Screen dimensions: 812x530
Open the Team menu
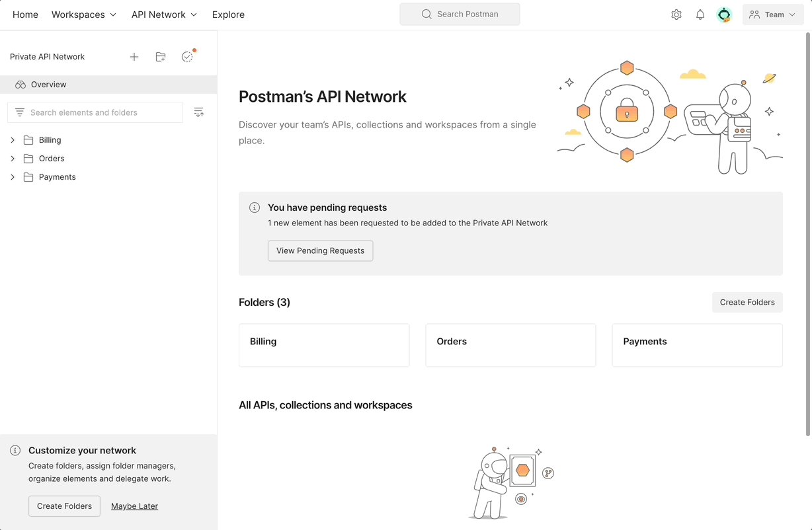click(x=772, y=14)
